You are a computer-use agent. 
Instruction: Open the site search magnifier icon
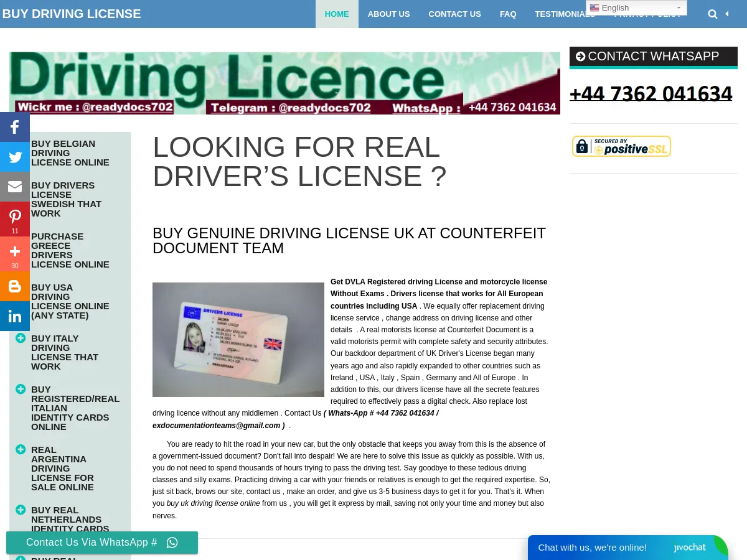tap(713, 14)
